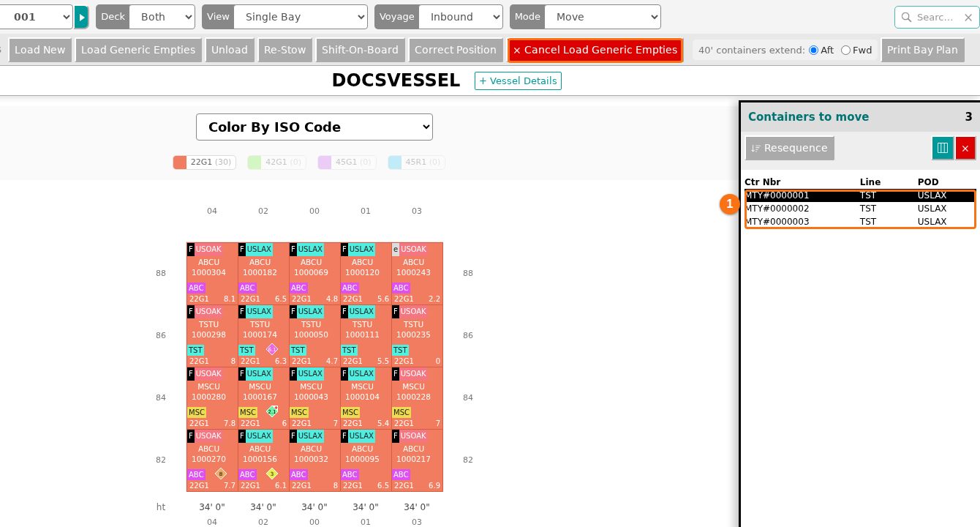Click the 2.1 hazard diamond on container 1000167
Viewport: 980px width, 527px height.
[x=272, y=411]
